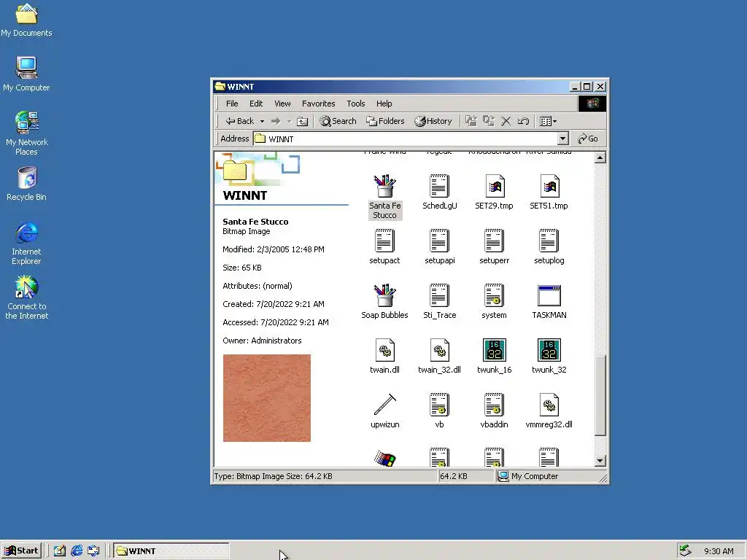Viewport: 747px width, 560px height.
Task: Select the My Documents desktop icon
Action: (x=26, y=20)
